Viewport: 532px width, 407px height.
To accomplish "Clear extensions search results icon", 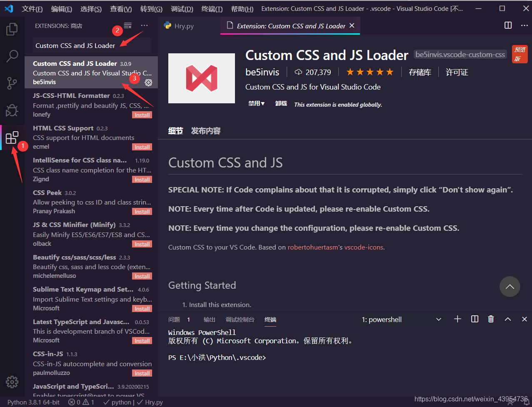I will 128,26.
